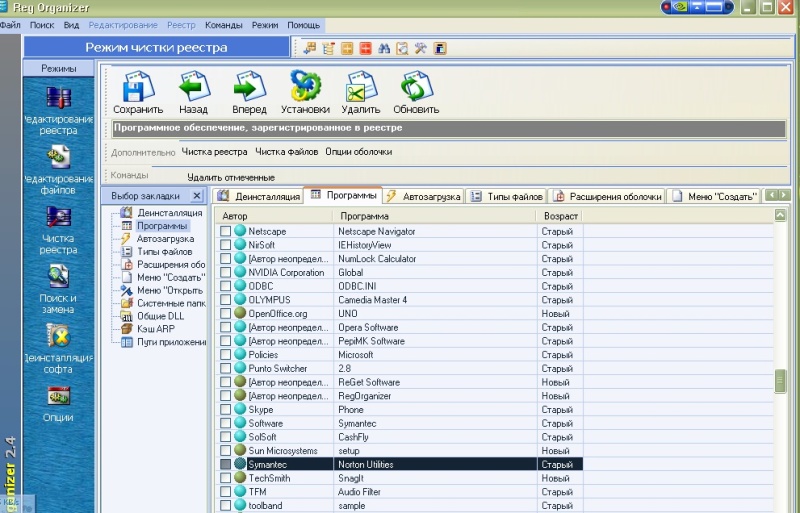
Task: Click the Сохранить (Save) floppy icon
Action: point(138,86)
